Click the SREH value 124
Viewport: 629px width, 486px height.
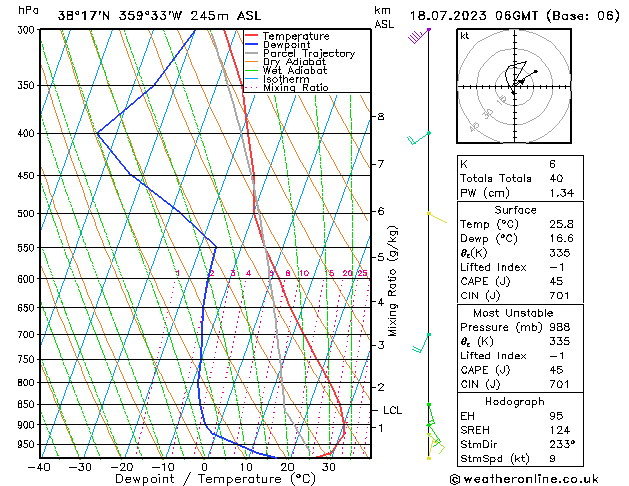[x=560, y=430]
